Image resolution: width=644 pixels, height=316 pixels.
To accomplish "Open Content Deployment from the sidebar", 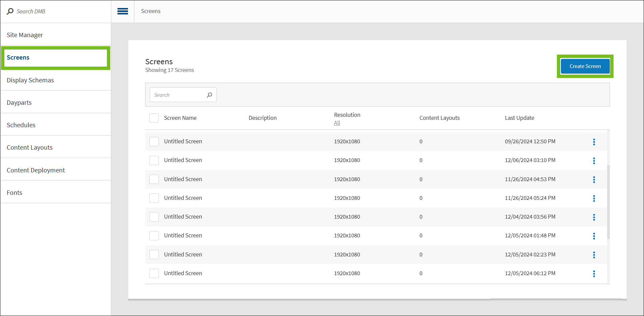I will [36, 170].
